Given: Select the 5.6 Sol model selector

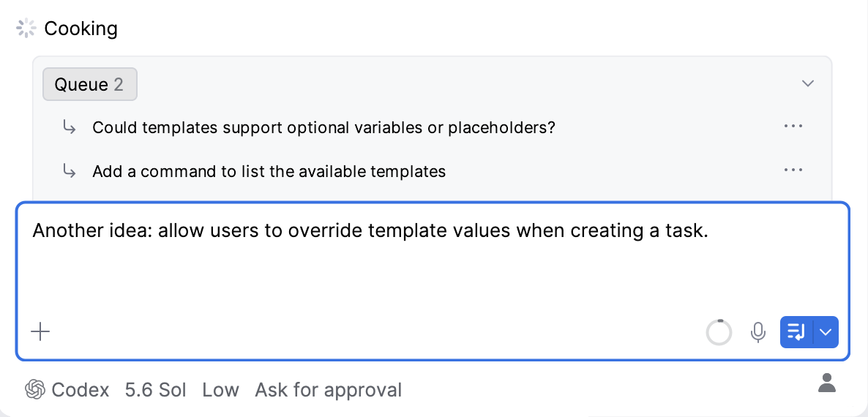Looking at the screenshot, I should pyautogui.click(x=156, y=390).
